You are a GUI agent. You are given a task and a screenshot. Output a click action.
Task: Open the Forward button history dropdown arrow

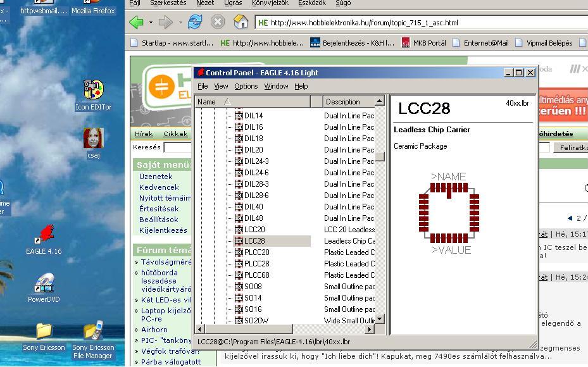click(180, 23)
